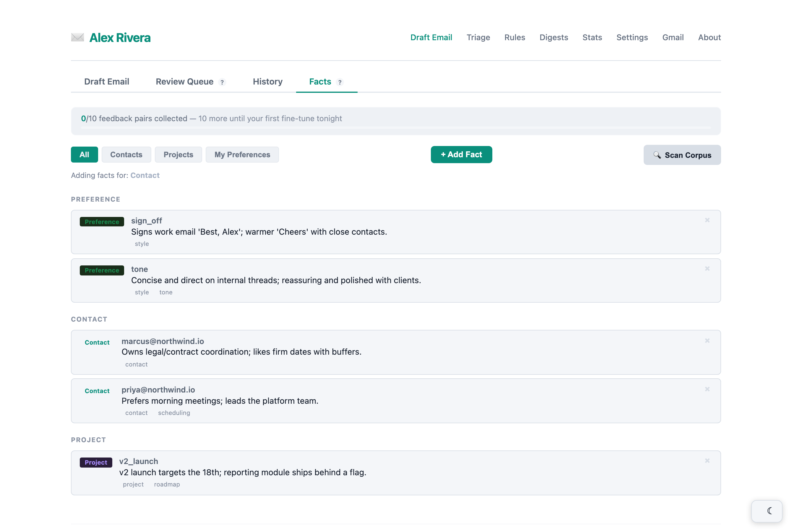Click 'marcus@northwind.io' email text
The height and width of the screenshot is (532, 792).
pos(163,341)
